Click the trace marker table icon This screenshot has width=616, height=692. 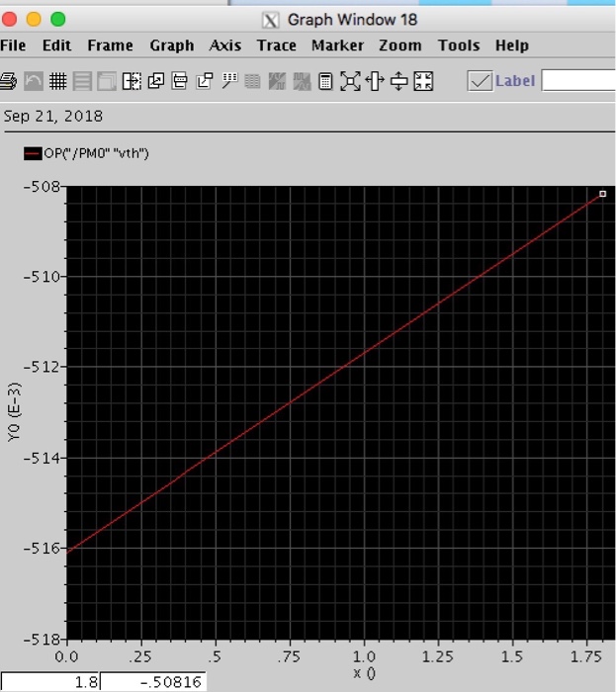click(x=229, y=81)
